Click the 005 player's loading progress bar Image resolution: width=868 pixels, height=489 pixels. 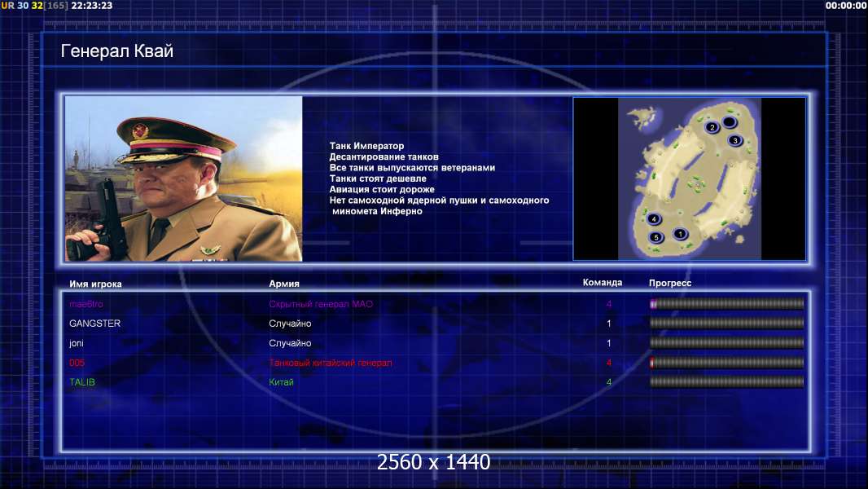pos(727,363)
